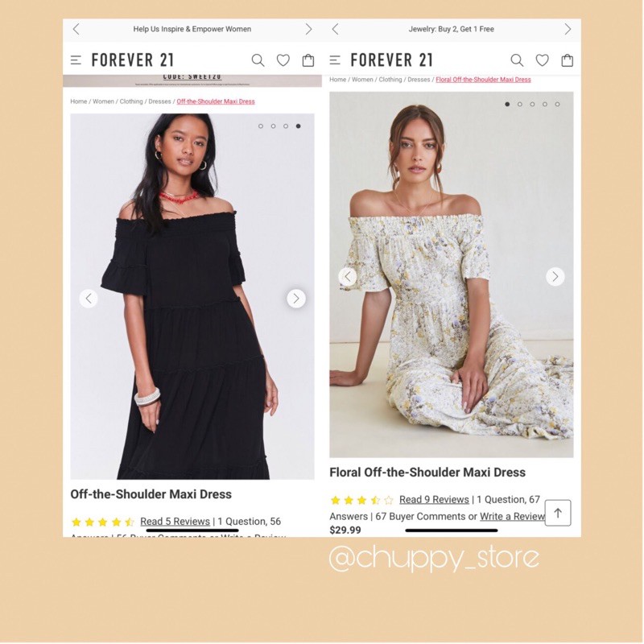Show previous floral dress photo with left arrow
Viewport: 644px width, 644px height.
click(x=348, y=276)
